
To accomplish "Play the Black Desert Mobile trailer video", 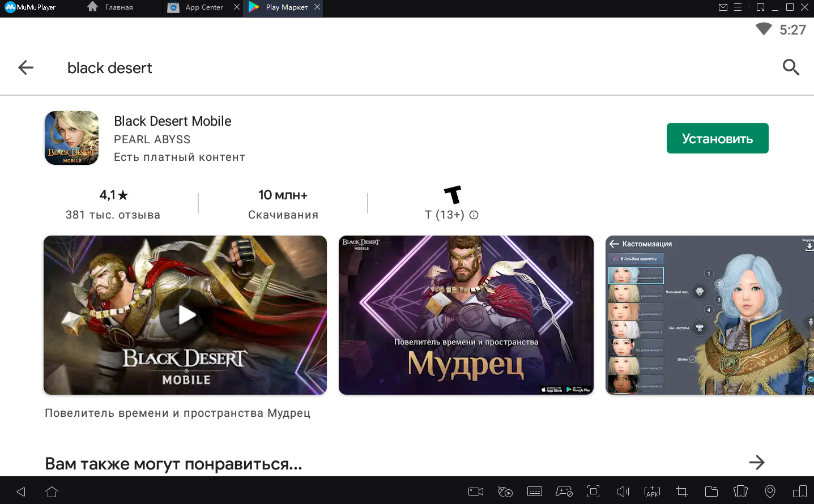I will pyautogui.click(x=185, y=315).
